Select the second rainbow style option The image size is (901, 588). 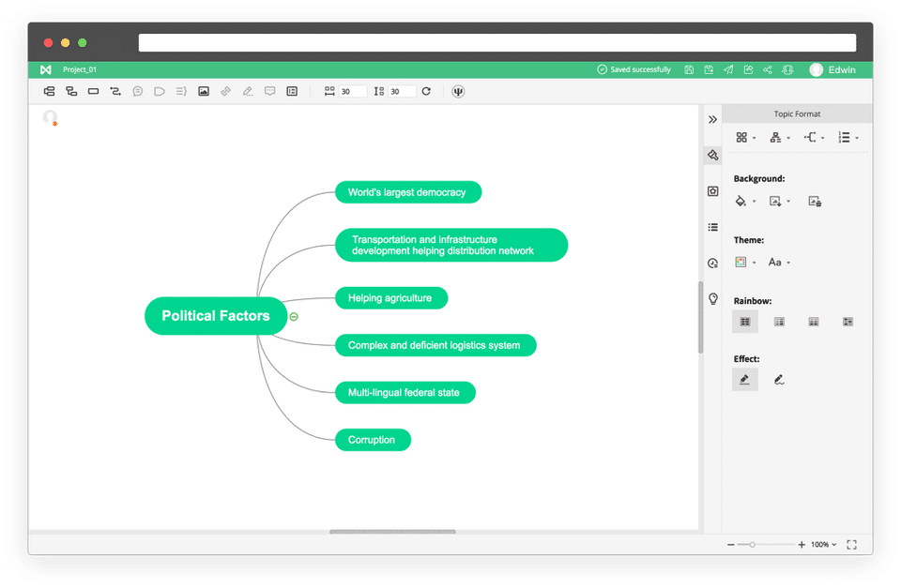click(779, 322)
